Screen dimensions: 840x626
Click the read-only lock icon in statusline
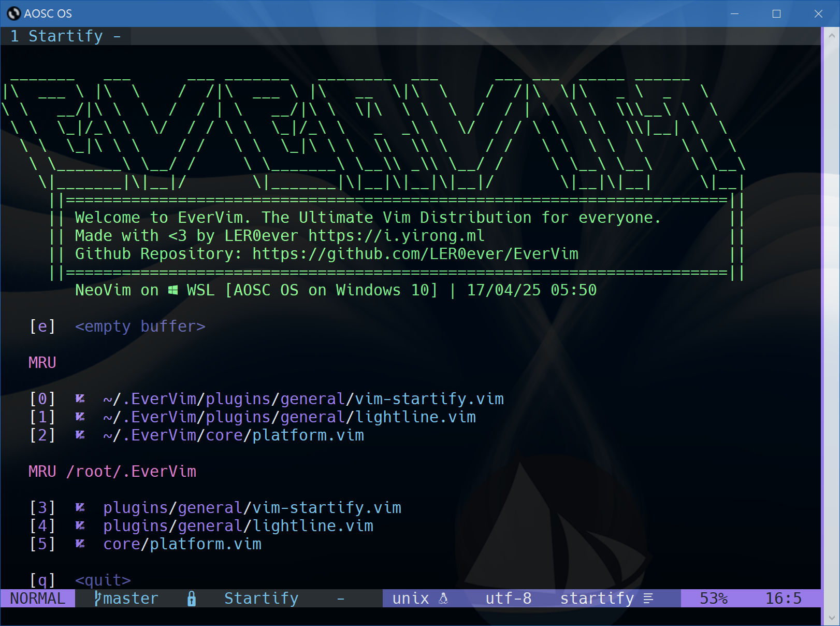(192, 599)
